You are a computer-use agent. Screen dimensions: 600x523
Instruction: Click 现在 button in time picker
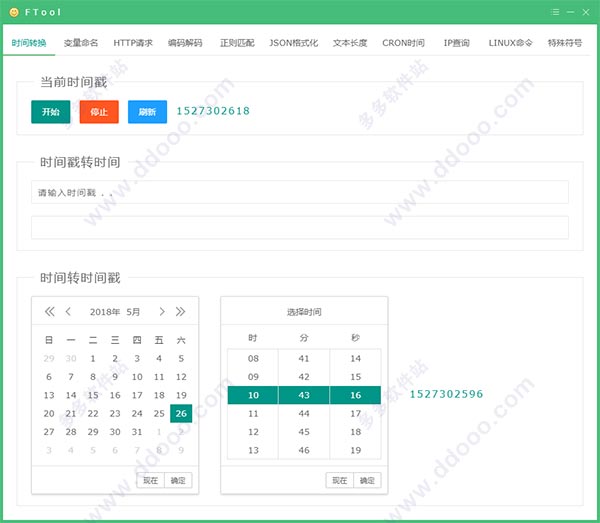pyautogui.click(x=339, y=480)
